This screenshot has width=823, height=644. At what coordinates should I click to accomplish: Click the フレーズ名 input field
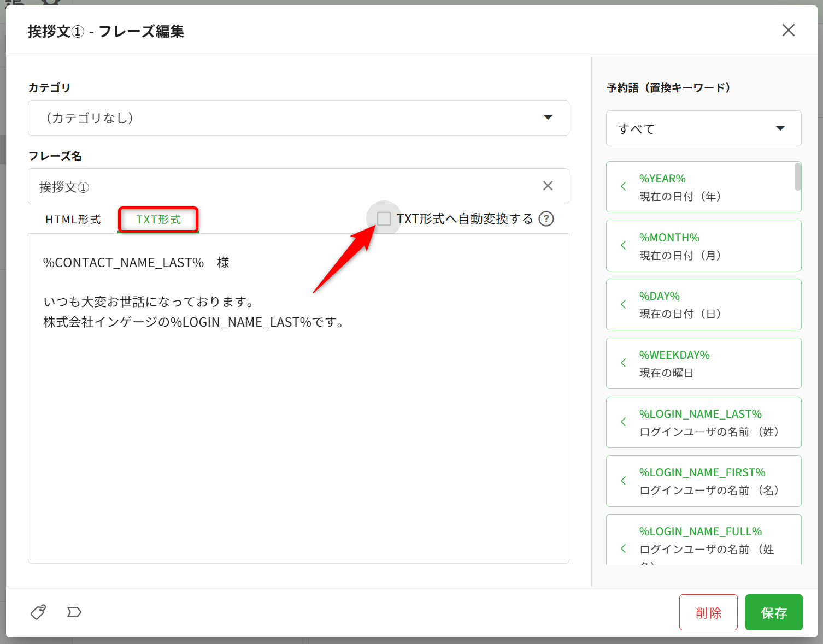coord(284,187)
